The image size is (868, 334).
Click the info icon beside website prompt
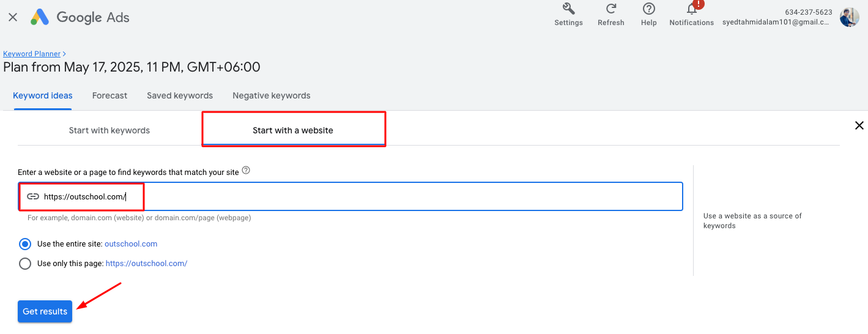[x=246, y=171]
